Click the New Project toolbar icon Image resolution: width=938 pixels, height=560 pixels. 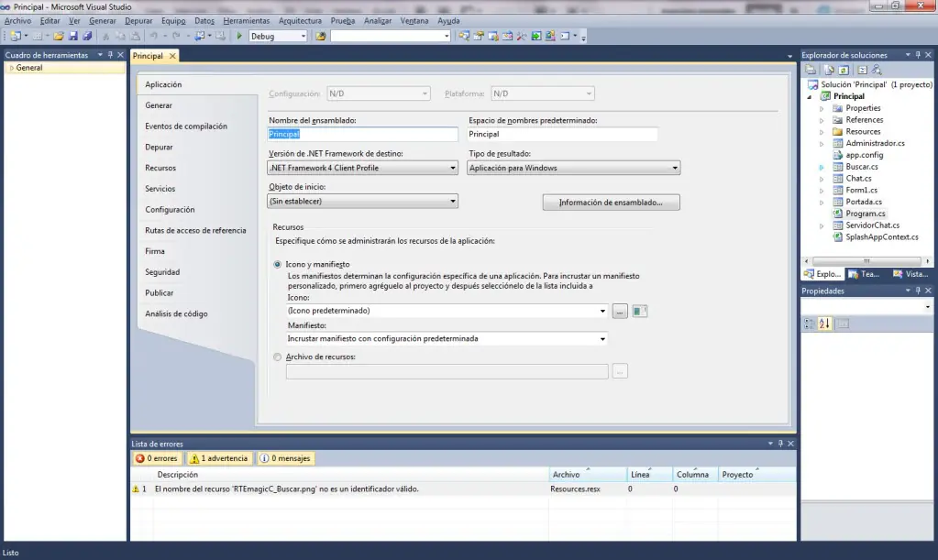(16, 37)
